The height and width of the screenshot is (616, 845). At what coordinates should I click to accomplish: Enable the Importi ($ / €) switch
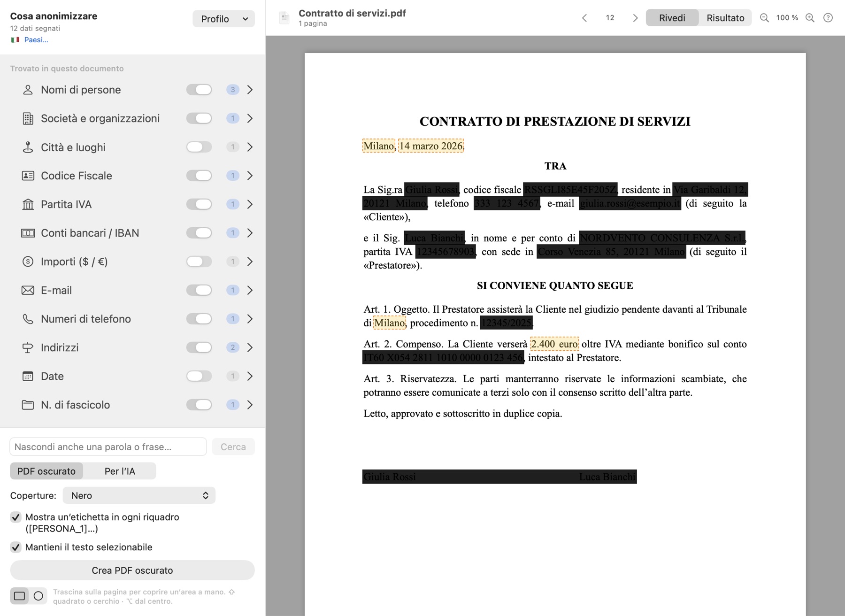pyautogui.click(x=199, y=262)
